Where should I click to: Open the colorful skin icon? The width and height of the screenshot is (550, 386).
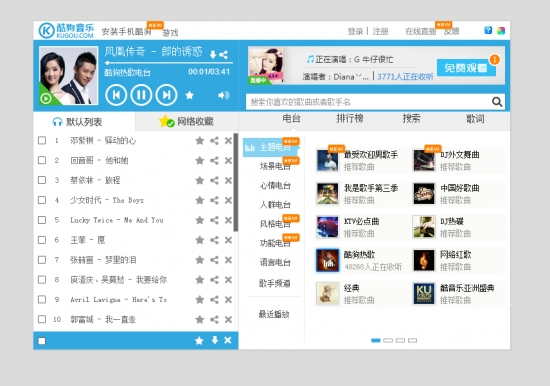coord(501,31)
